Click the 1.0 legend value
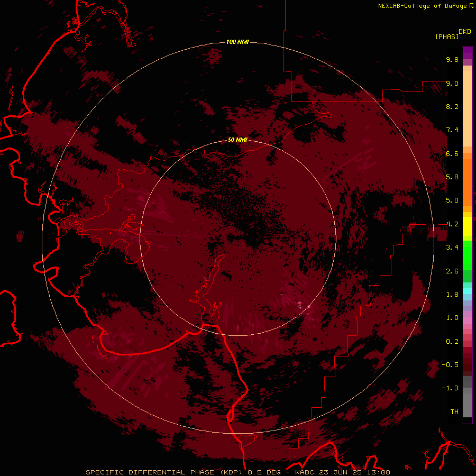The height and width of the screenshot is (476, 476). point(452,318)
